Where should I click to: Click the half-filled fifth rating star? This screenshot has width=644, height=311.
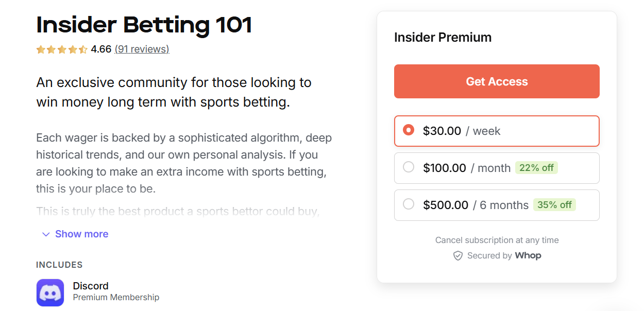coord(82,49)
